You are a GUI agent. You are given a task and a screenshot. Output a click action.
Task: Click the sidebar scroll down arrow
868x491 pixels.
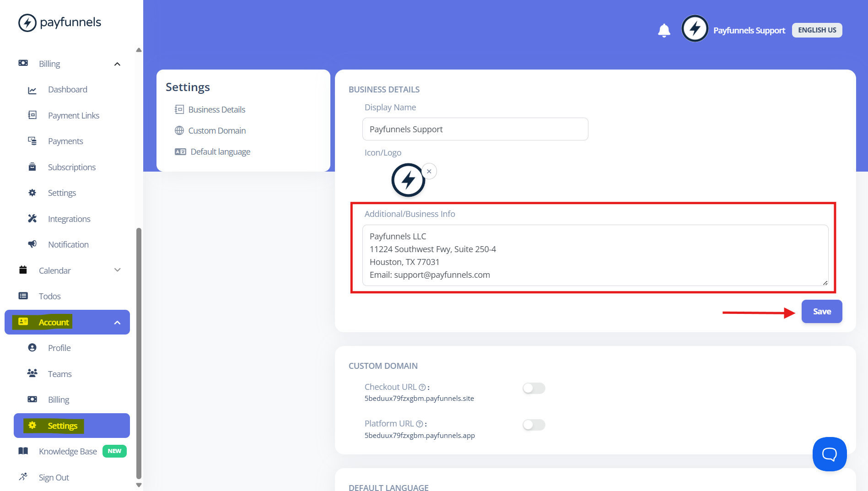click(x=139, y=485)
